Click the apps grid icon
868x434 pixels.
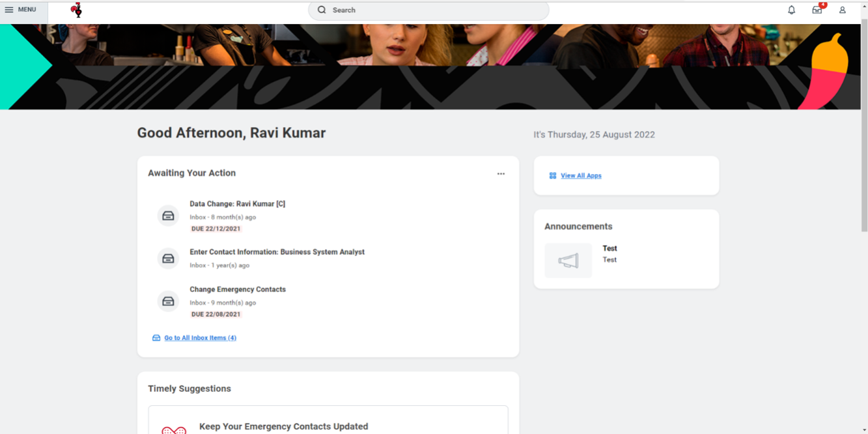click(553, 175)
